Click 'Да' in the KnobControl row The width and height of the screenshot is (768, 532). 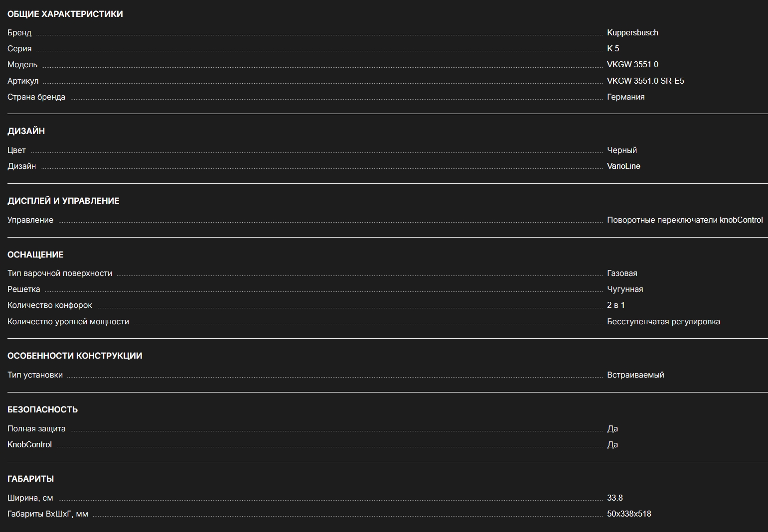point(613,445)
